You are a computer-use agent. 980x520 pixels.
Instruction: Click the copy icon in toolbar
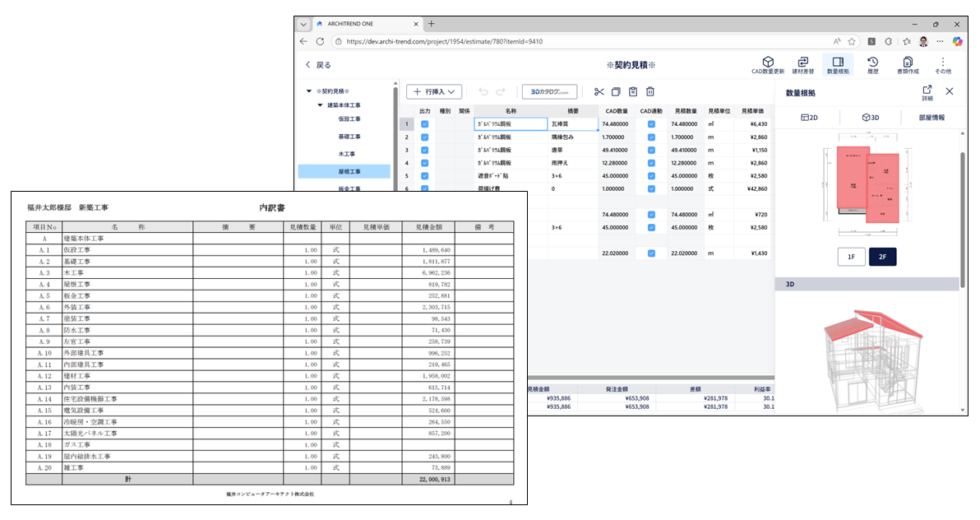616,92
